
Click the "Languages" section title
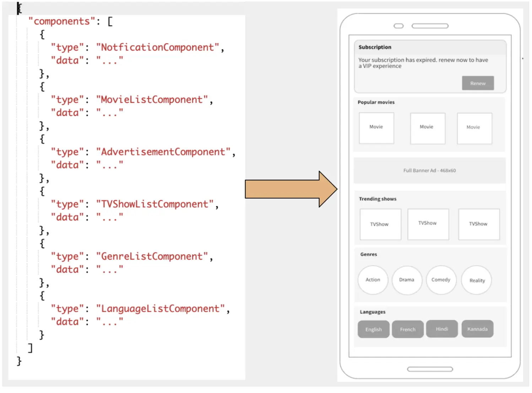pos(373,312)
